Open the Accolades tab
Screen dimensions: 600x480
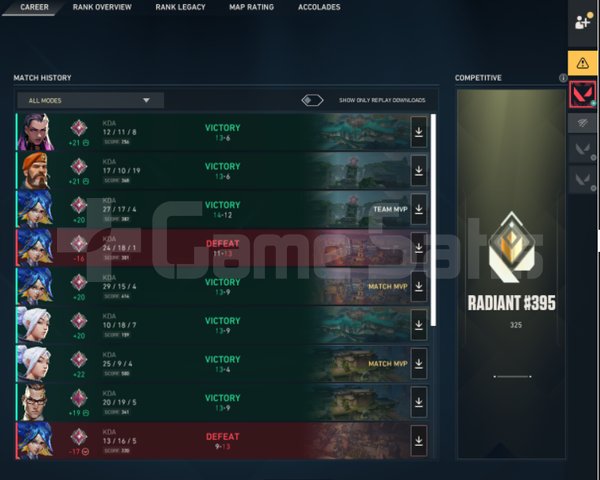pyautogui.click(x=319, y=7)
